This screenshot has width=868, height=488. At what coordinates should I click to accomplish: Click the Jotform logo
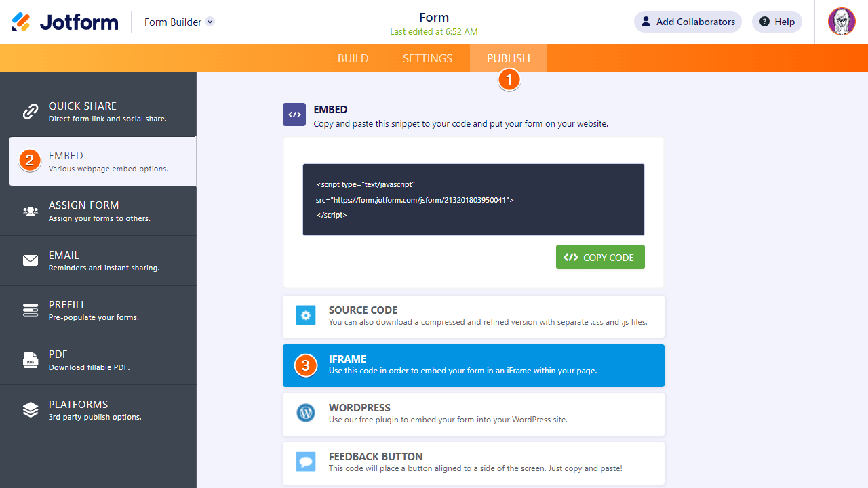pos(65,22)
